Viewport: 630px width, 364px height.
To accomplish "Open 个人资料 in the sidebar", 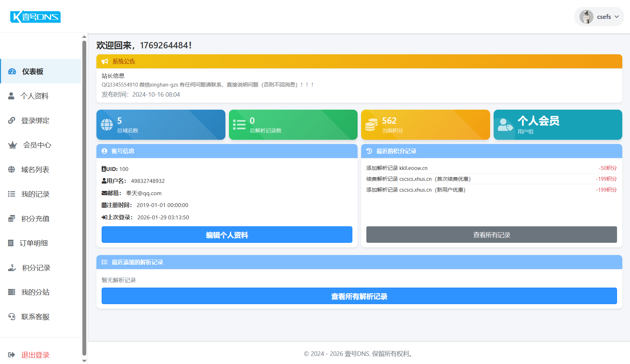I will coord(34,96).
